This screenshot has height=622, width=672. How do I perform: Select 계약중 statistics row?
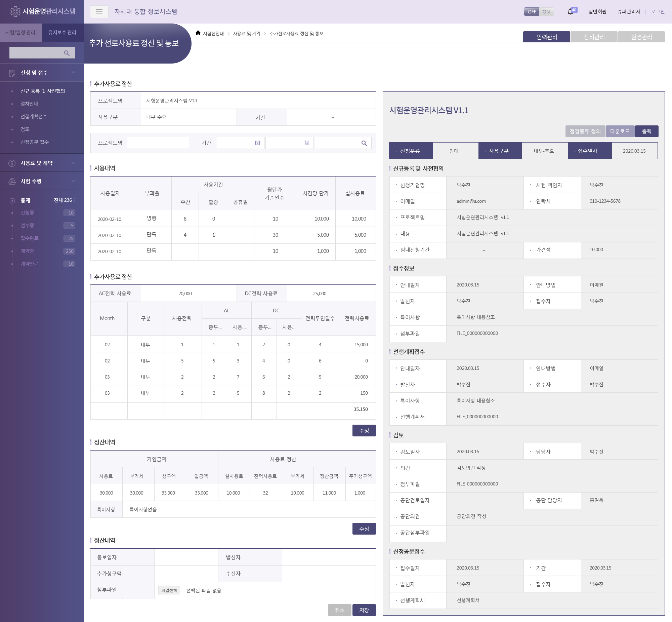coord(43,251)
